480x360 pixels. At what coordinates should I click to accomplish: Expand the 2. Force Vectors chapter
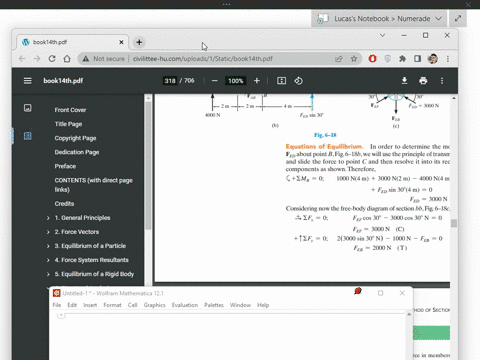(x=48, y=232)
